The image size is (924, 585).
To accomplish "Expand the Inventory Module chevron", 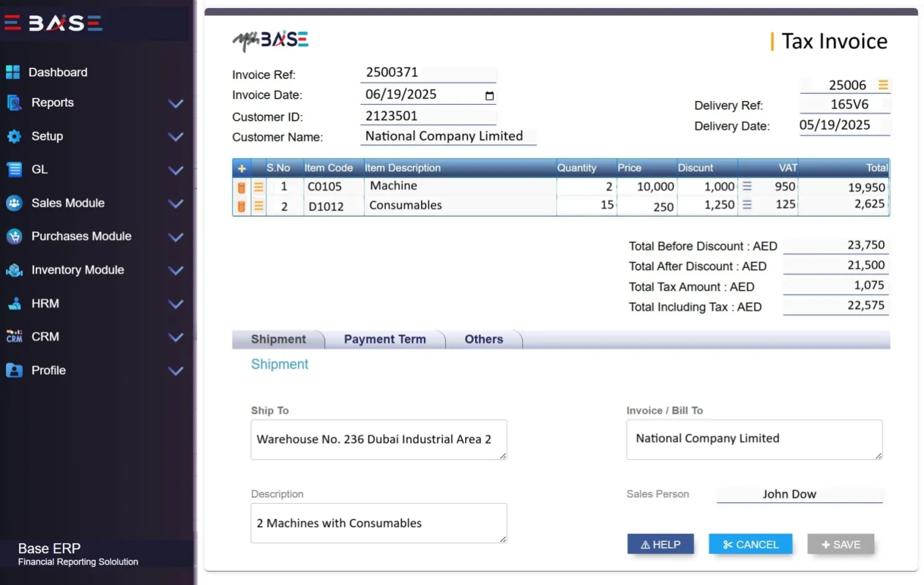I will 176,271.
